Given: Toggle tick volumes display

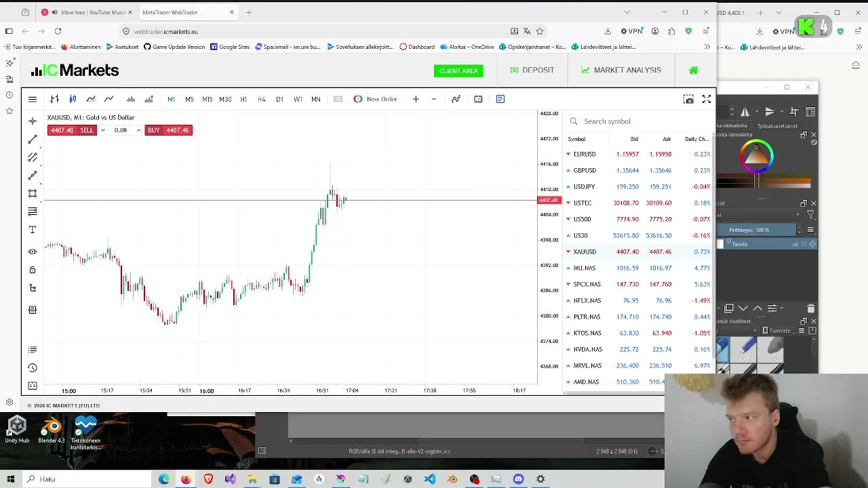Looking at the screenshot, I should pyautogui.click(x=131, y=99).
